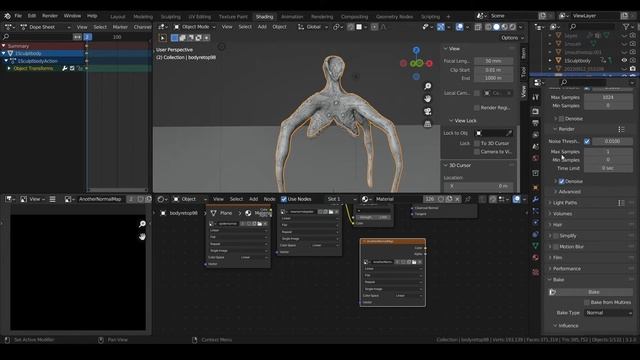Open the Material properties tab icon
The height and width of the screenshot is (360, 640).
tap(536, 258)
